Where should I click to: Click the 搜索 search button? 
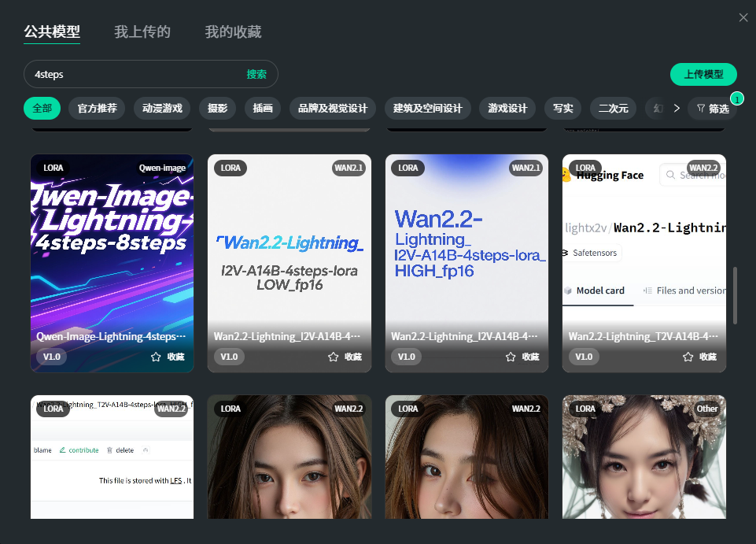256,74
